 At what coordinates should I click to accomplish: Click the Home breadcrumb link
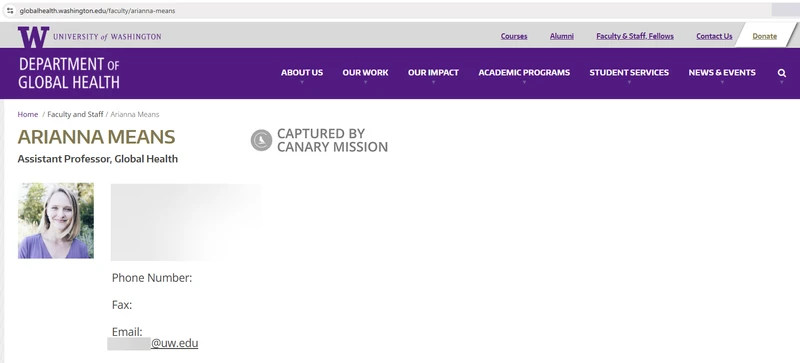click(x=28, y=114)
